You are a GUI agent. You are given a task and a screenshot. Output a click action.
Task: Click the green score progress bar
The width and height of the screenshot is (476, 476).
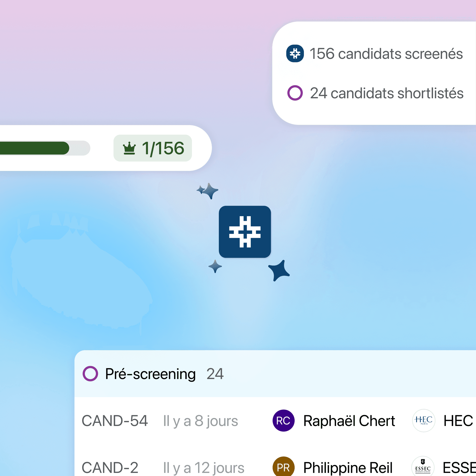click(x=45, y=148)
